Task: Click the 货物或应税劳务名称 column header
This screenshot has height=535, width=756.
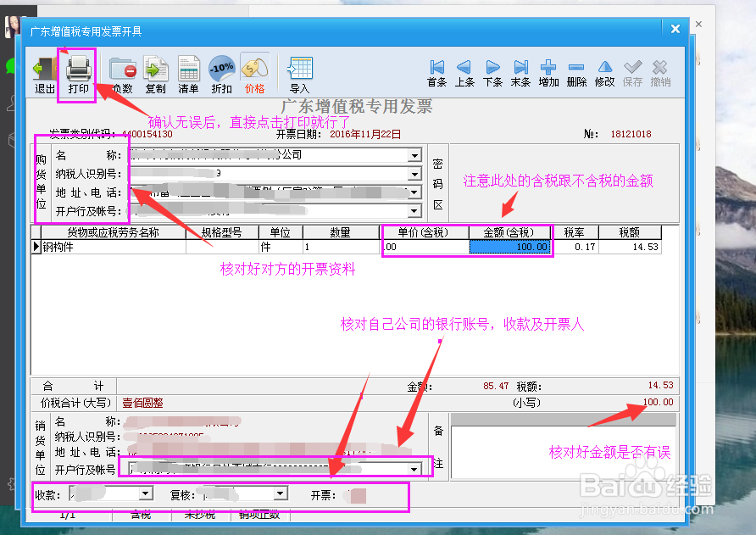Action: coord(113,232)
